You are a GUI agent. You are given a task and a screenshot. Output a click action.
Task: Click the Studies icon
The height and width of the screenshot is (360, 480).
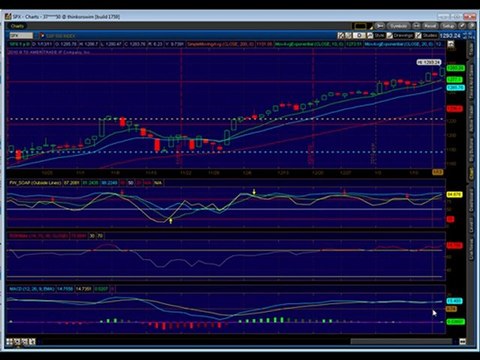418,35
